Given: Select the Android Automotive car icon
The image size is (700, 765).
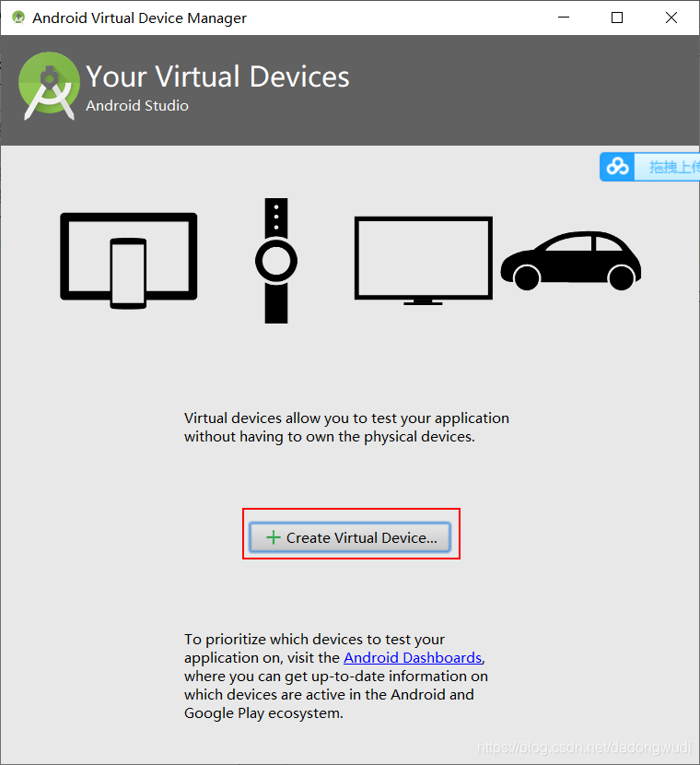Looking at the screenshot, I should 571,261.
